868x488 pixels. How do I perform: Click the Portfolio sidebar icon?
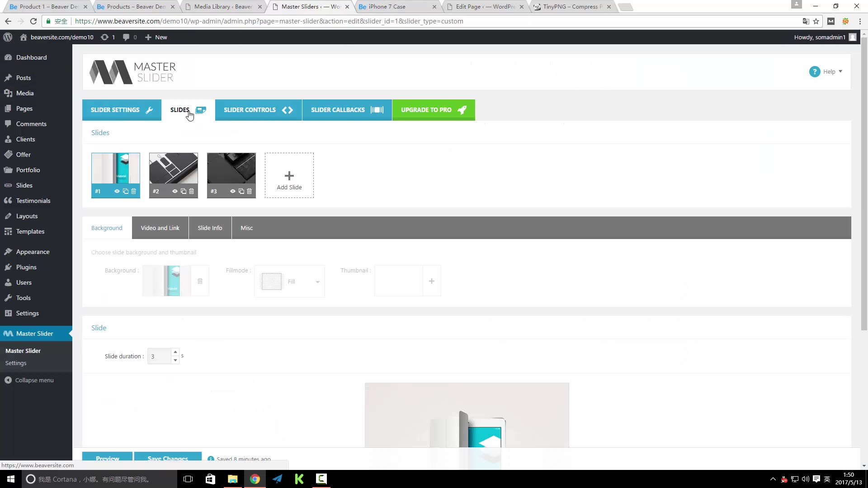pos(8,170)
